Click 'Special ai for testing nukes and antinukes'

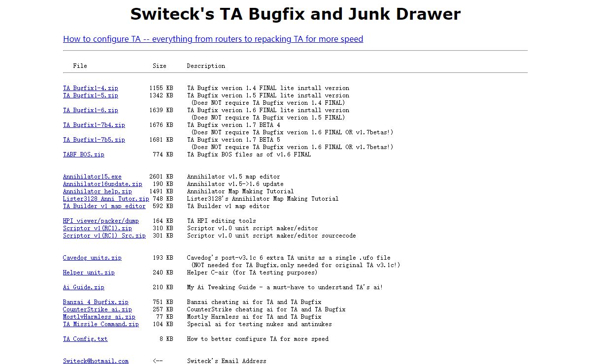(x=260, y=324)
